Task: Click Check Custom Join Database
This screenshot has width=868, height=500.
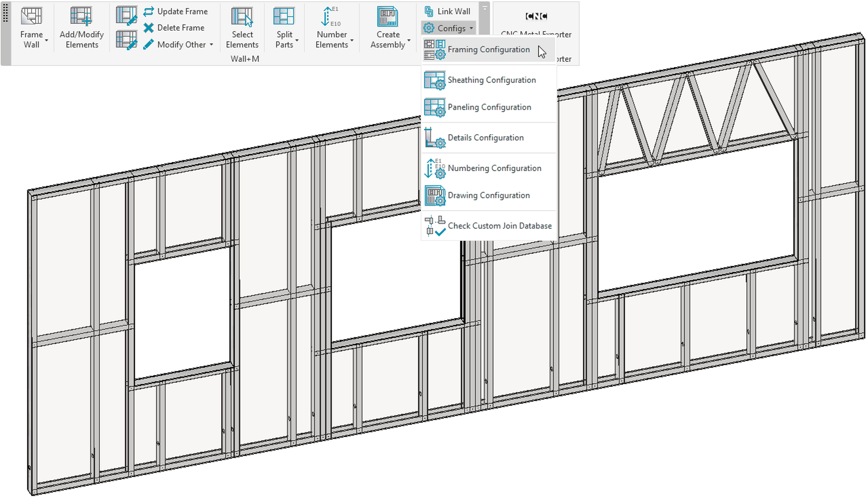Action: [500, 226]
